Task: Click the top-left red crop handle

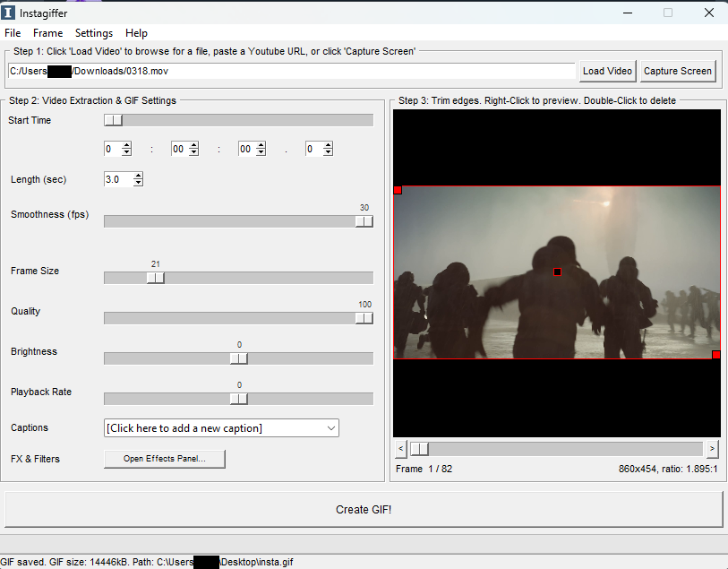Action: (x=398, y=190)
